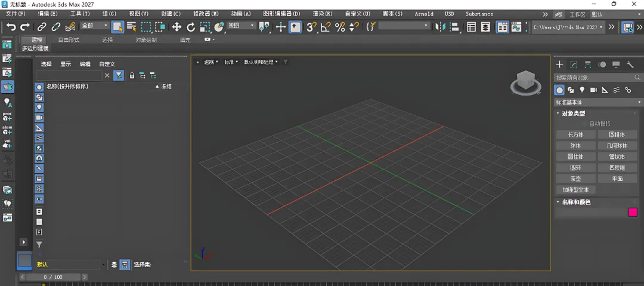Select the Rotate tool in the toolbar
Screen dimensions: 644x286
(191, 27)
